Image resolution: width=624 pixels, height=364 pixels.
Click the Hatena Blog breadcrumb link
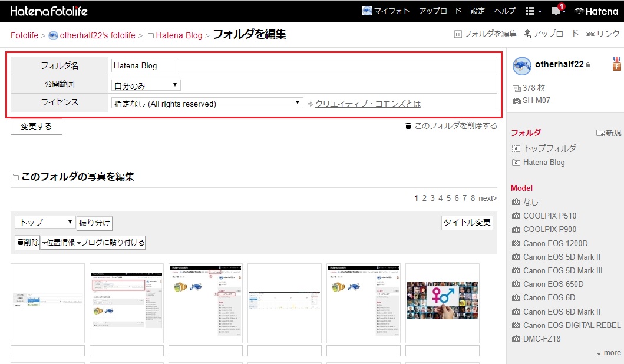(179, 35)
